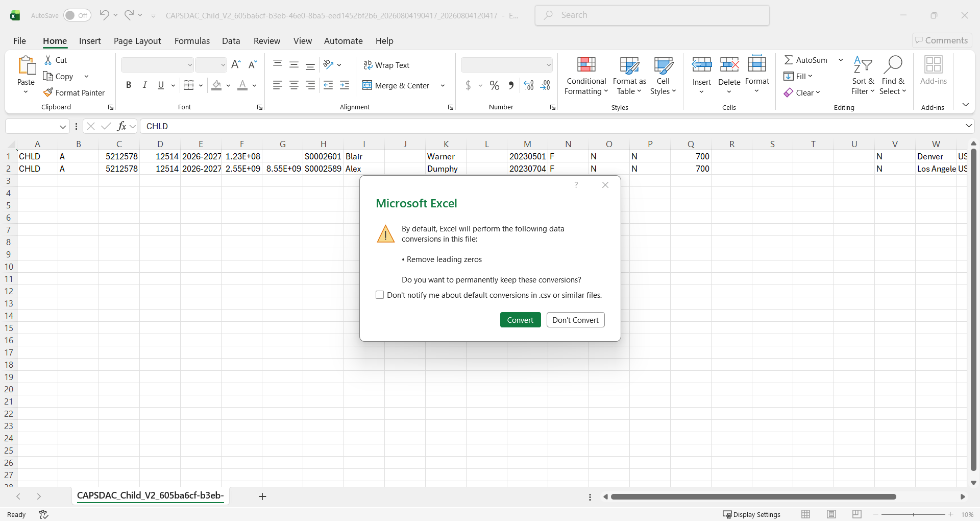
Task: Open the File menu
Action: [19, 41]
